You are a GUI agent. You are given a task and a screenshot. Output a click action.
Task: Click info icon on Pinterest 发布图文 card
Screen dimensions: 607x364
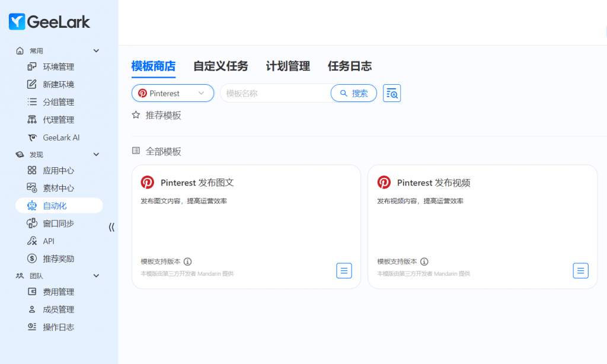187,261
